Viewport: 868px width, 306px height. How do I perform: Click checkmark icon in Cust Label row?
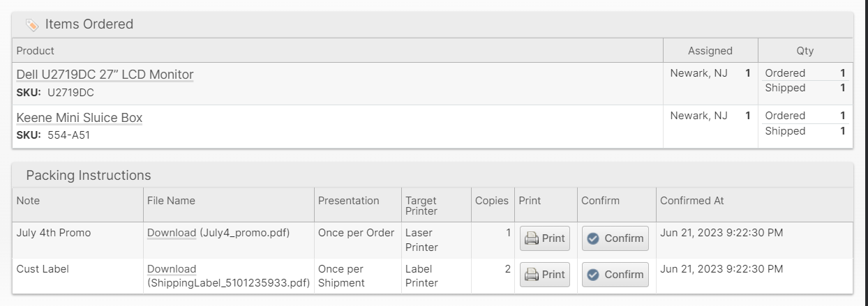[x=593, y=275]
